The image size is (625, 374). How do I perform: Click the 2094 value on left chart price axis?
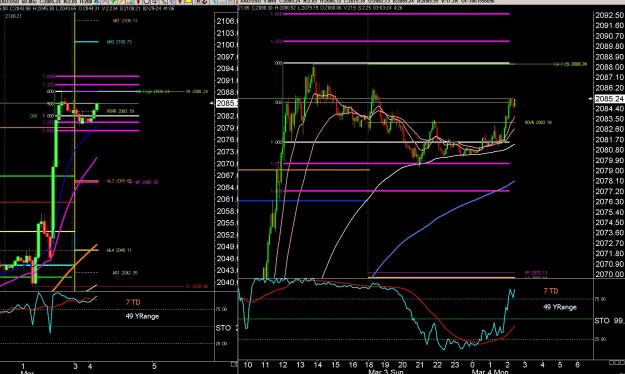click(x=227, y=69)
